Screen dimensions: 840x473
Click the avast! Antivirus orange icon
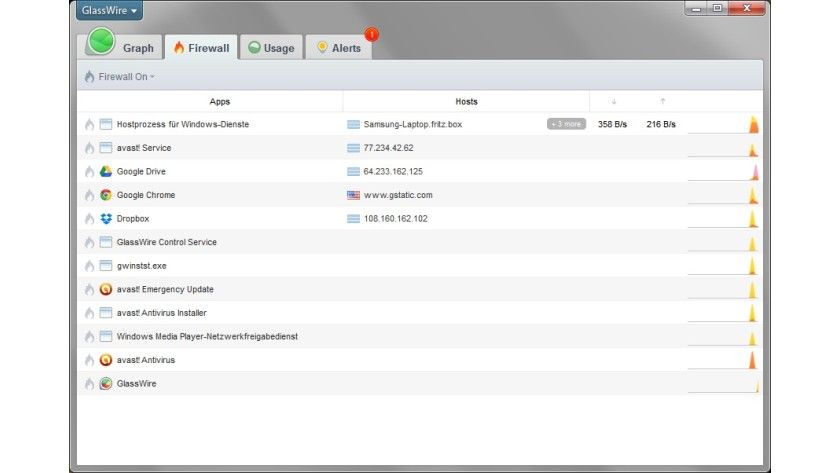point(106,360)
